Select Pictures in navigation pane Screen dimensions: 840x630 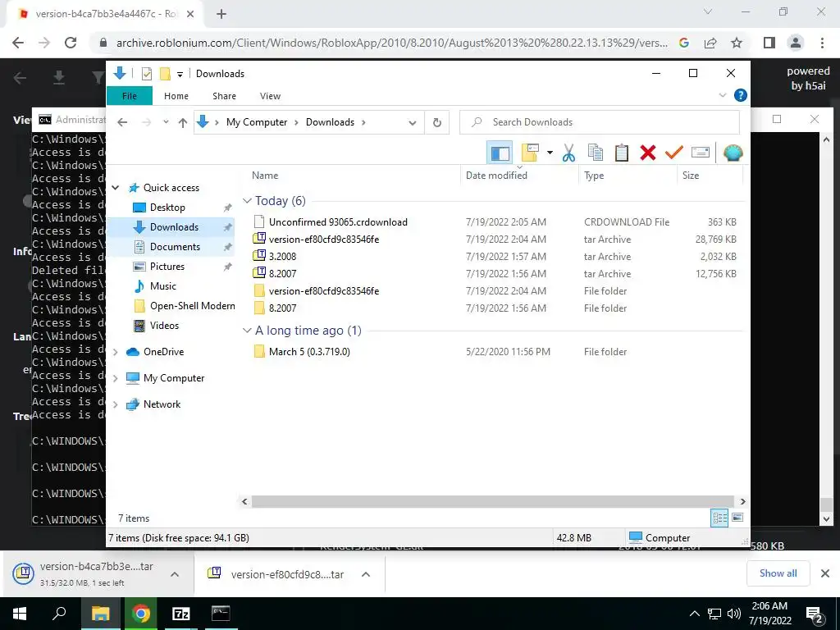167,267
